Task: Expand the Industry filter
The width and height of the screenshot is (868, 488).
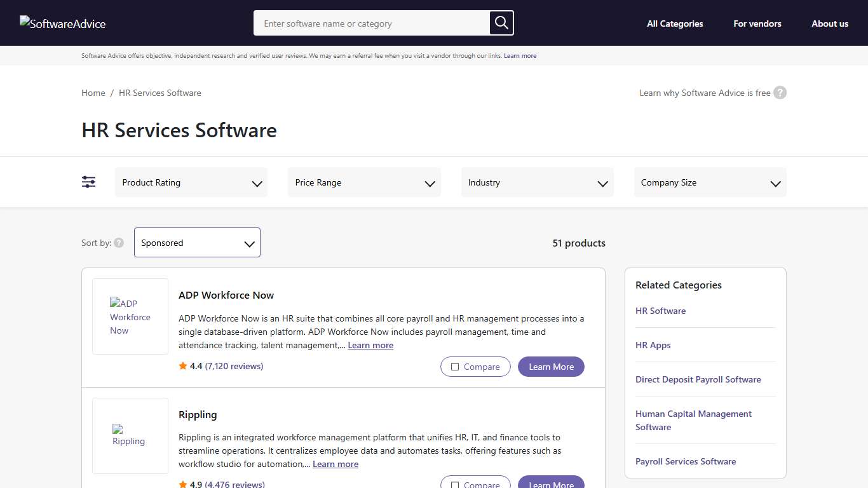Action: coord(537,182)
